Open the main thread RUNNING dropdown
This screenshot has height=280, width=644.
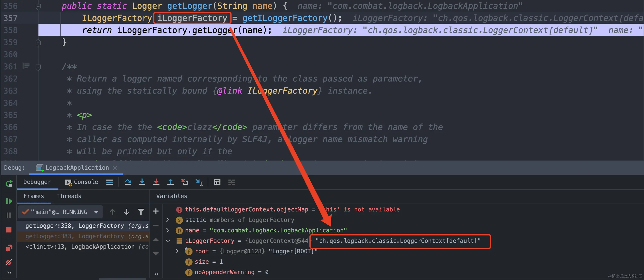(x=60, y=212)
